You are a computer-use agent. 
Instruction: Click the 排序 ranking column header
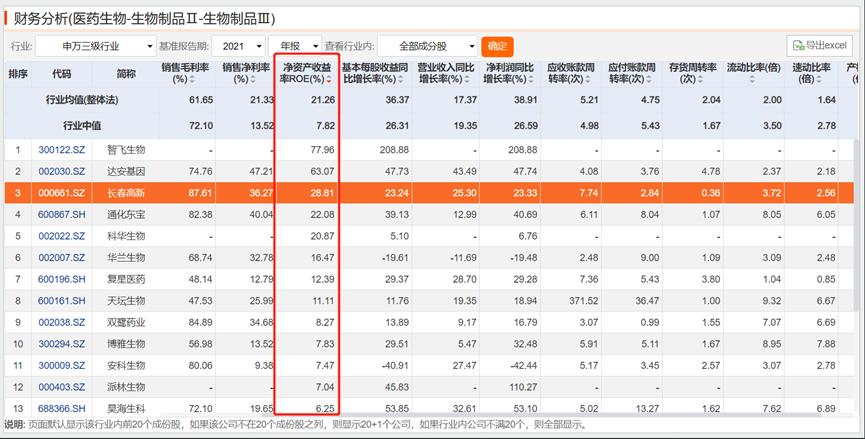18,73
